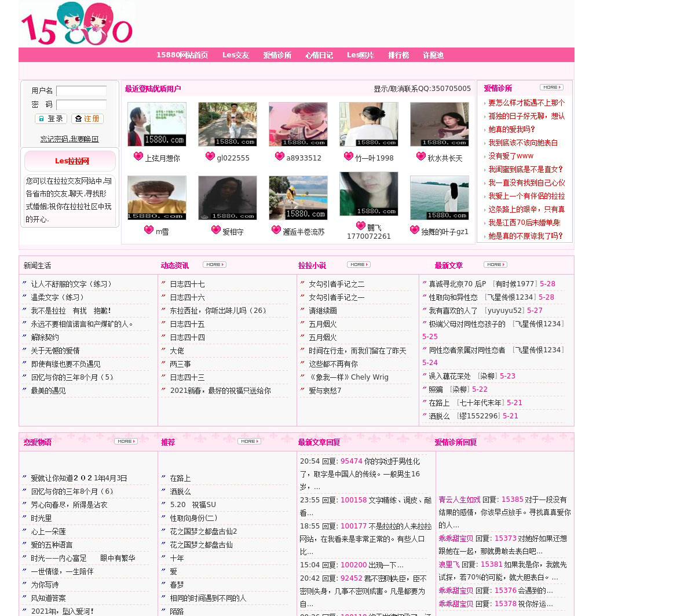The image size is (695, 616).
Task: Open MORE button beside 动态资讯
Action: click(x=214, y=265)
